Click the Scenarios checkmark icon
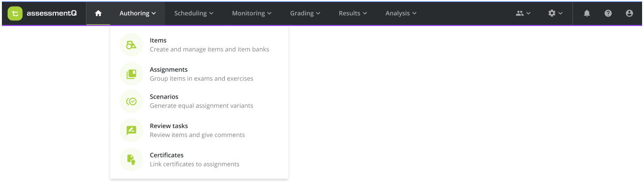Screen dimensions: 644x183 coord(132,101)
